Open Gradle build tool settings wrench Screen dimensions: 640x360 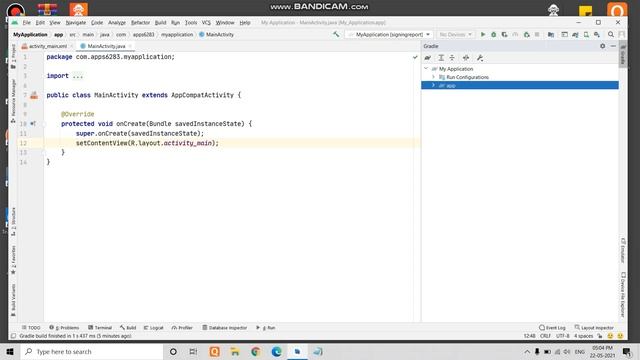[x=480, y=58]
